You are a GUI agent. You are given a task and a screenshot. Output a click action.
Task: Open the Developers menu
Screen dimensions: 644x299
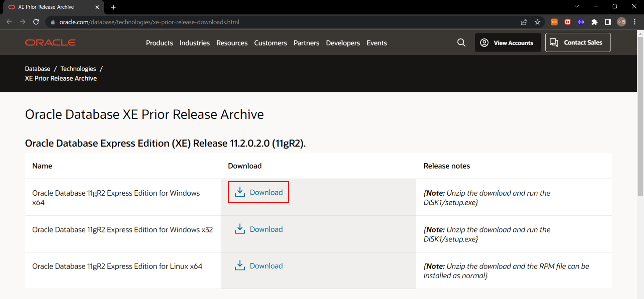coord(343,43)
